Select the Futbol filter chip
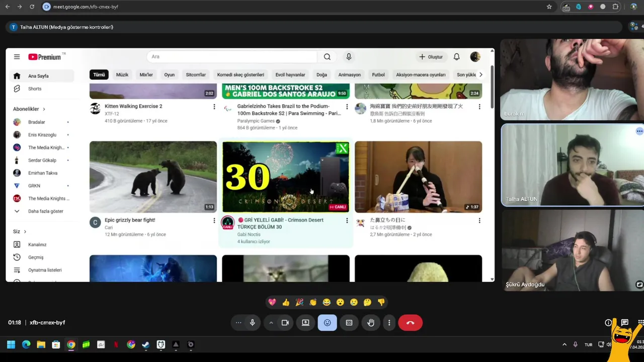The width and height of the screenshot is (644, 362). [x=378, y=74]
